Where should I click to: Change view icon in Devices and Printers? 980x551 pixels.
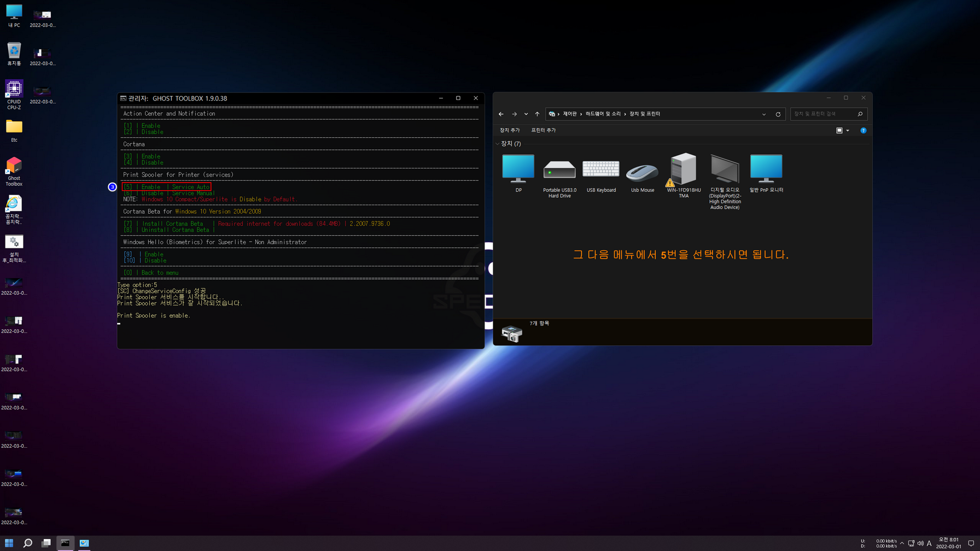pyautogui.click(x=839, y=131)
